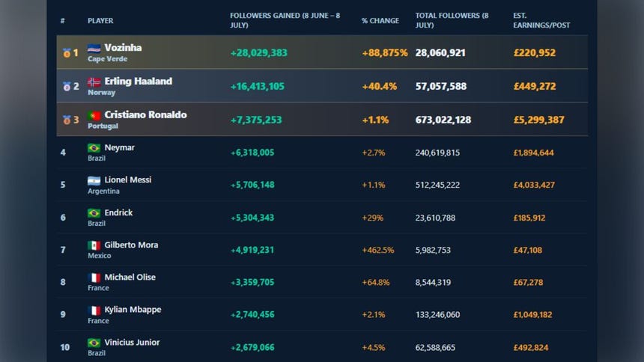Click the bronze medal icon beside rank 3
The image size is (644, 362).
pyautogui.click(x=67, y=120)
